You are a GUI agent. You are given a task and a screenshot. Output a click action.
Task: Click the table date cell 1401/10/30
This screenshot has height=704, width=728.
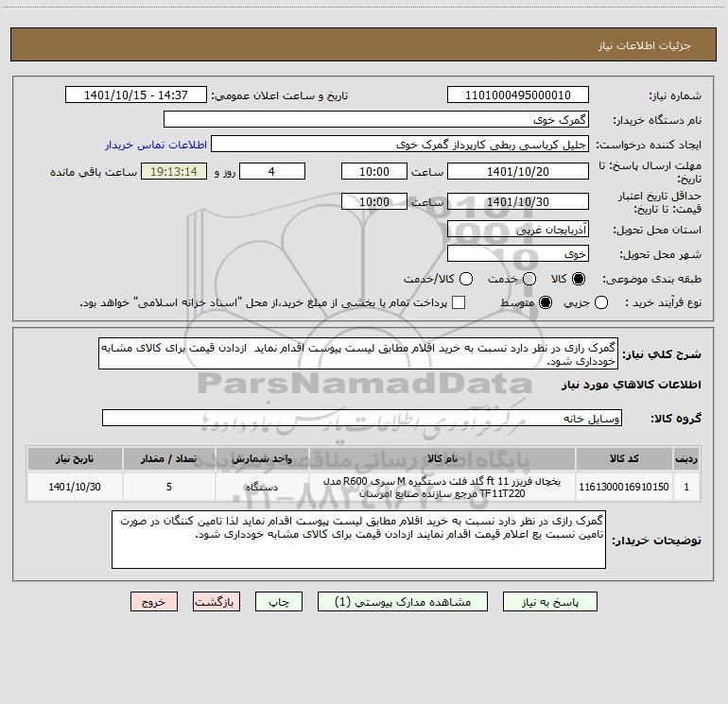[x=75, y=487]
